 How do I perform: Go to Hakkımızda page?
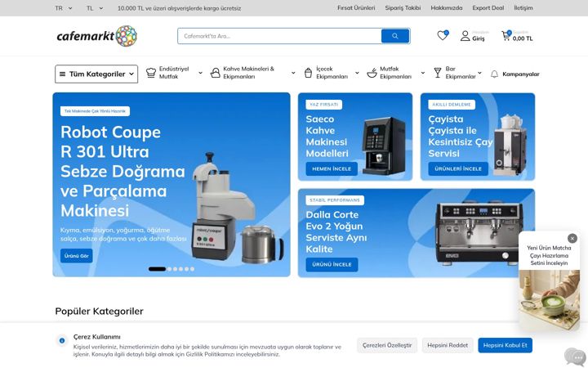click(446, 8)
